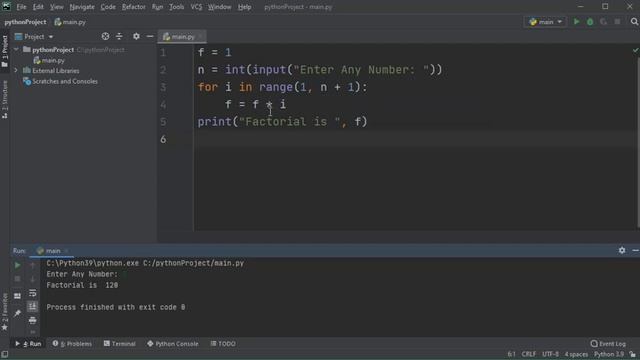The image size is (640, 360).
Task: Open Problems tool window button
Action: [72, 344]
